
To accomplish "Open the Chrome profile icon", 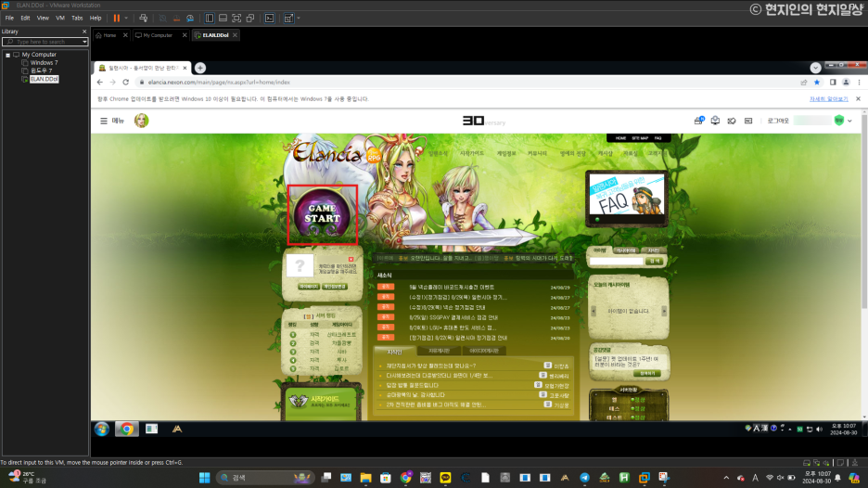I will tap(846, 82).
